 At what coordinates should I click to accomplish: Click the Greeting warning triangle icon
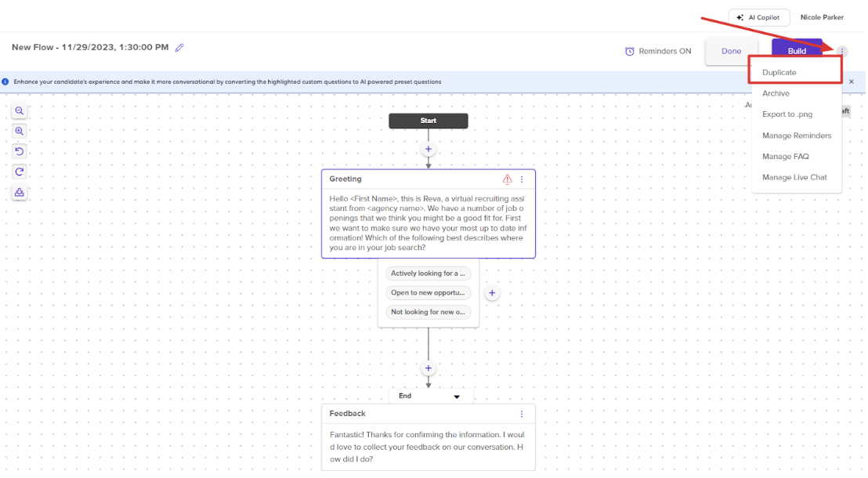[507, 179]
